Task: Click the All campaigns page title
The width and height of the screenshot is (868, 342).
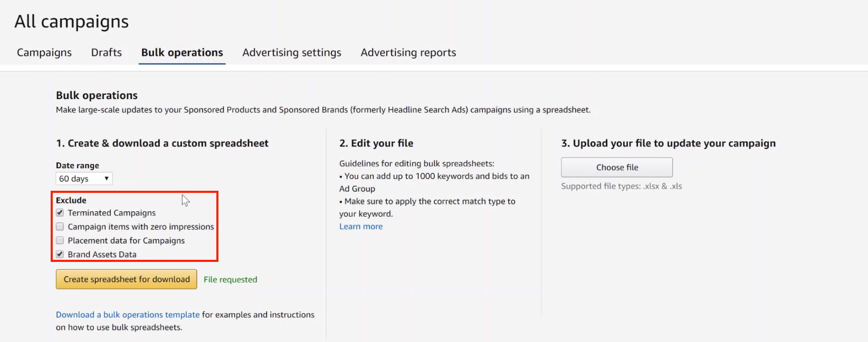Action: [72, 22]
